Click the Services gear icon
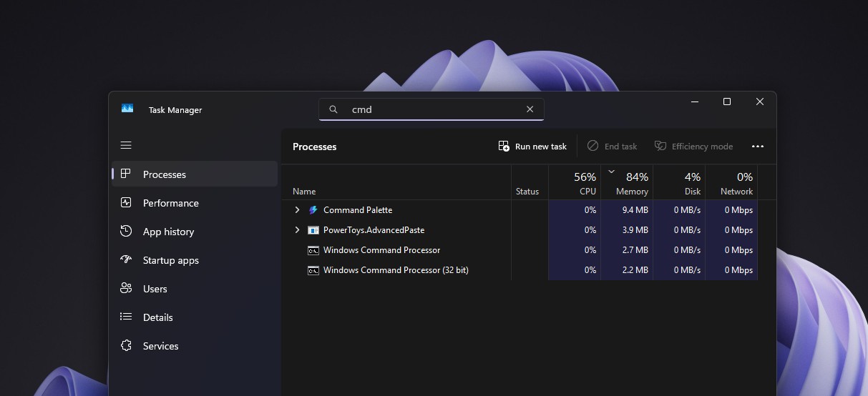The width and height of the screenshot is (868, 396). tap(126, 345)
